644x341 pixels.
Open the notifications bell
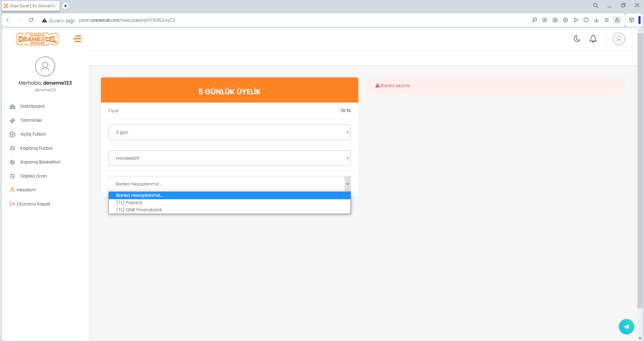point(593,39)
